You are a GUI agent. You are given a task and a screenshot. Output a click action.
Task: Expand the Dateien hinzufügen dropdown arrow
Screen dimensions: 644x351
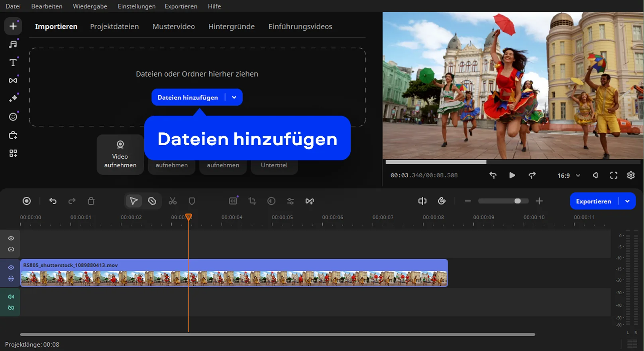(x=234, y=97)
